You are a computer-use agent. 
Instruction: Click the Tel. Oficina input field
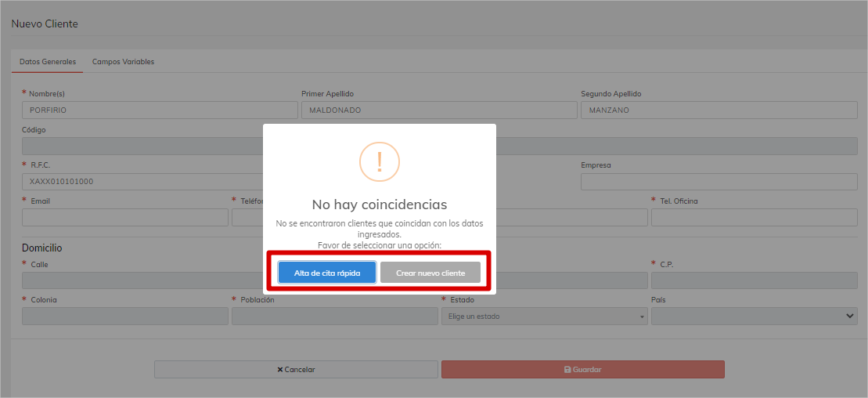754,218
